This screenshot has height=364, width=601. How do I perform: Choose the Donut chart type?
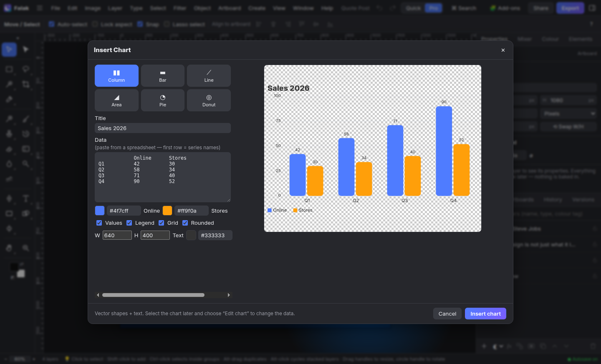click(x=209, y=100)
